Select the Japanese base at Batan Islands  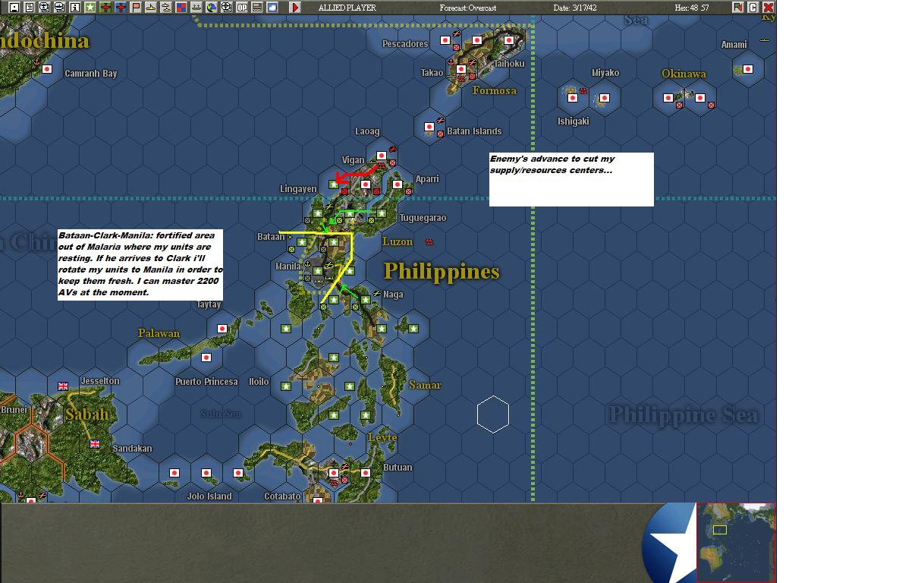(429, 127)
